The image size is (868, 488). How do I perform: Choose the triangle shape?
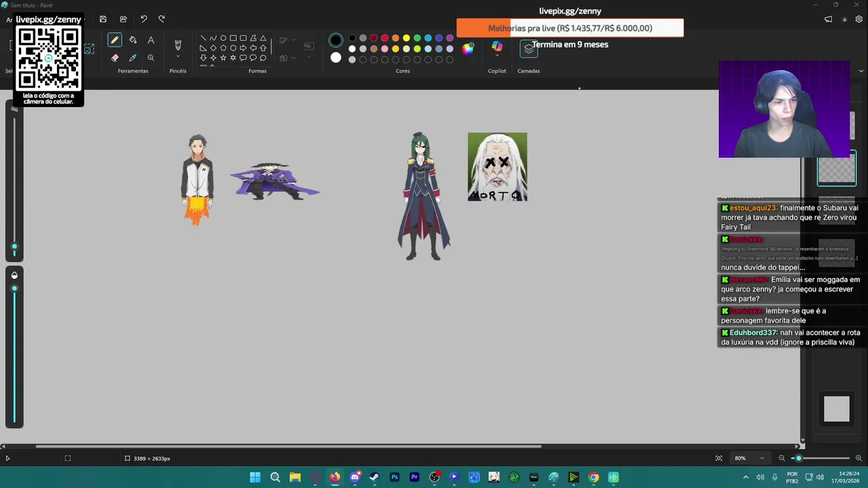263,38
